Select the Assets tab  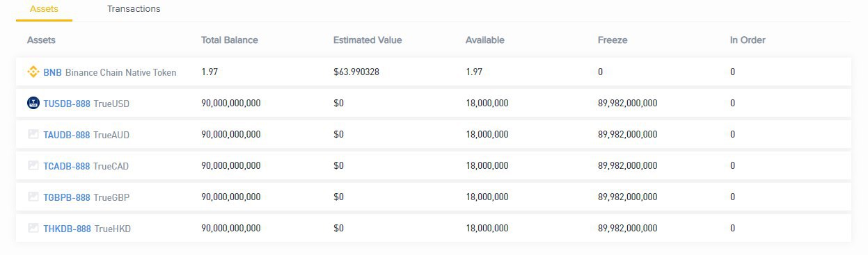pyautogui.click(x=44, y=9)
